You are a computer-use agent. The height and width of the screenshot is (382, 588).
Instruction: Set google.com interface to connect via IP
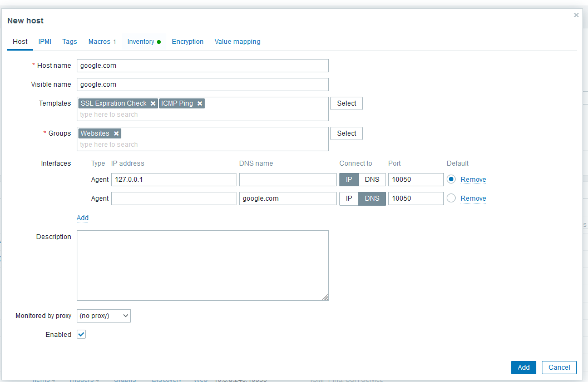click(x=349, y=199)
